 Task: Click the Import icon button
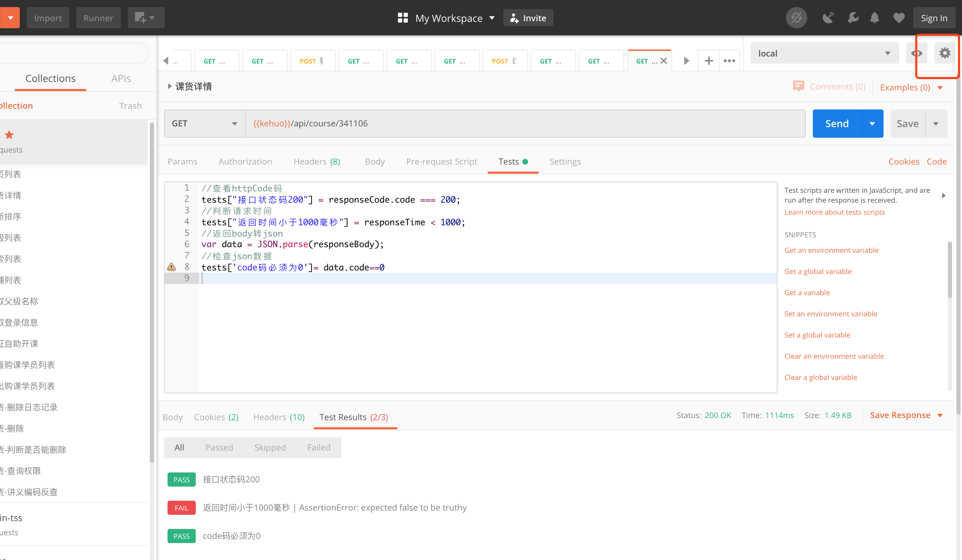coord(48,17)
